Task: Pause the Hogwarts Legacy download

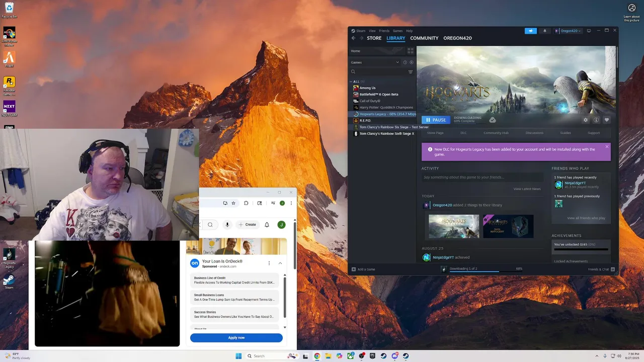Action: point(435,120)
